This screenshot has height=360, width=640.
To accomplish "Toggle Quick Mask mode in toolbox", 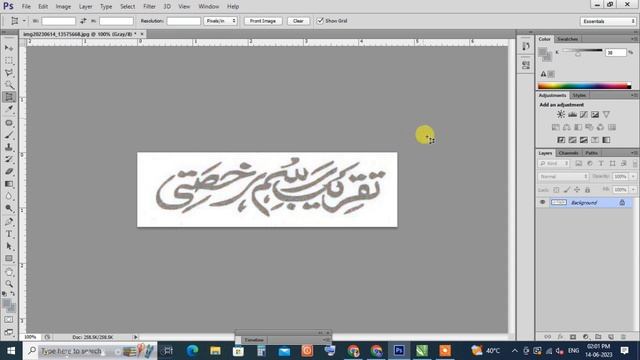I will pos(9,320).
